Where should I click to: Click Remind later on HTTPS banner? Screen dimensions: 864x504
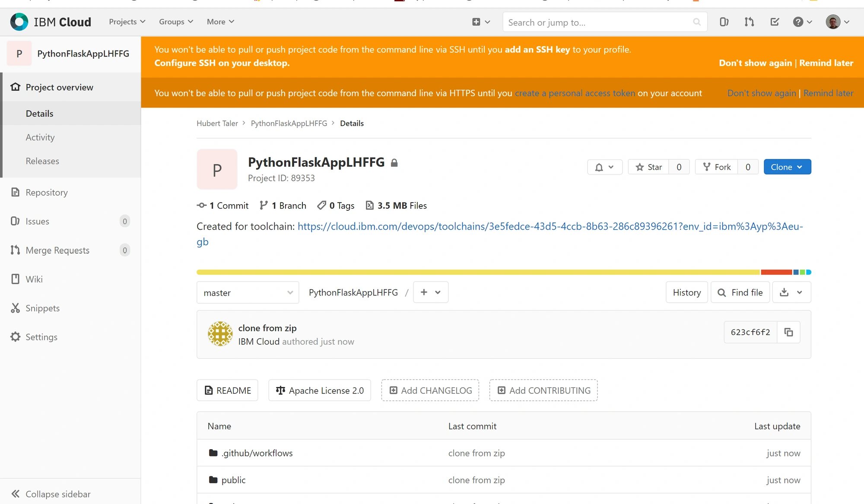[x=828, y=93]
